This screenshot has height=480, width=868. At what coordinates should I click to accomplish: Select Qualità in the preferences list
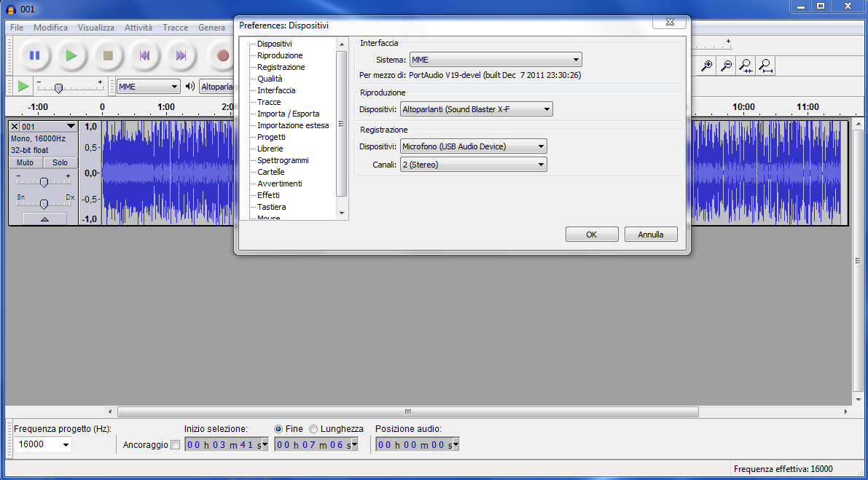(x=270, y=79)
